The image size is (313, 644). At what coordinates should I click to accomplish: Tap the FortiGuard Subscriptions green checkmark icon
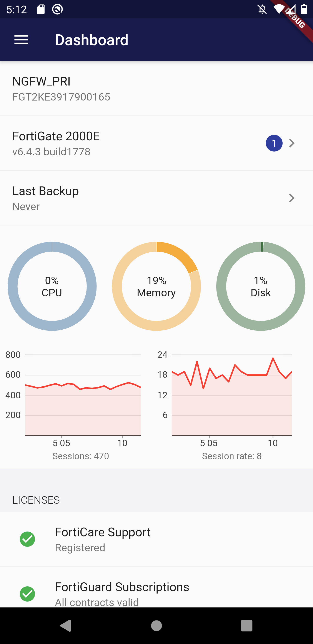[27, 594]
